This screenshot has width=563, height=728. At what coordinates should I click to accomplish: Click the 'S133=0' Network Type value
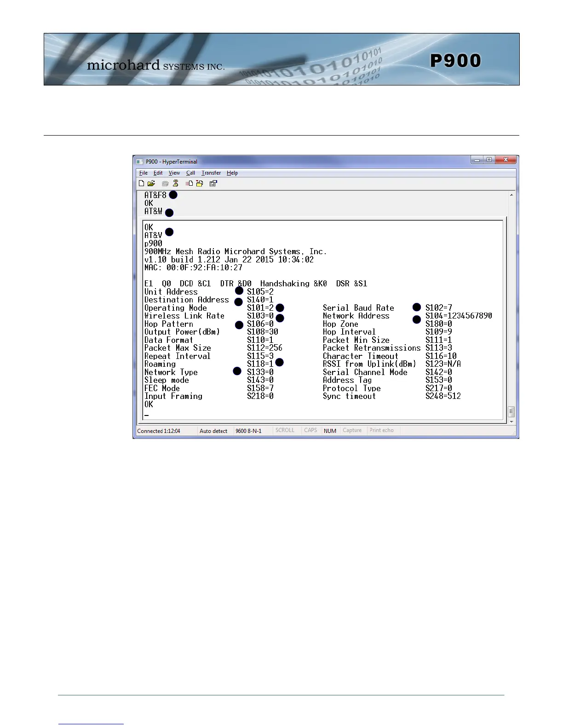(x=260, y=372)
